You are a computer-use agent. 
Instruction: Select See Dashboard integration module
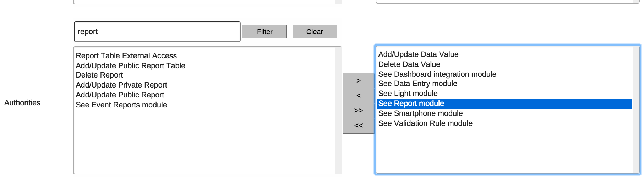(437, 74)
